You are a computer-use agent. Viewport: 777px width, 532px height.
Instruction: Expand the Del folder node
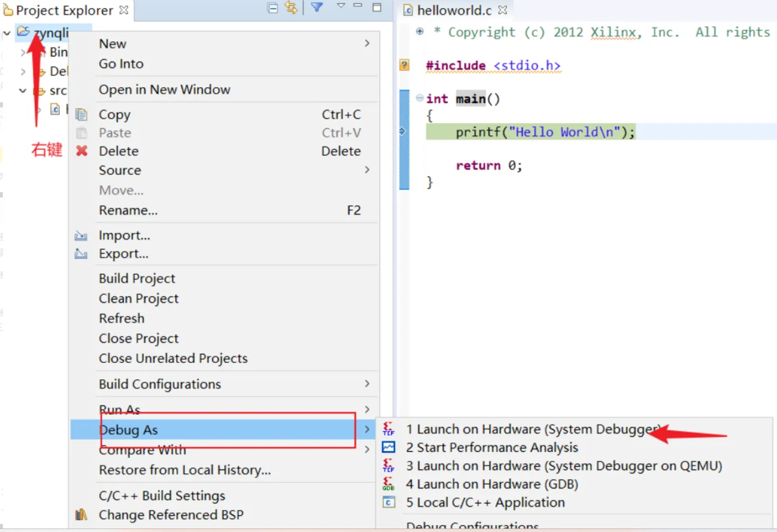click(23, 71)
